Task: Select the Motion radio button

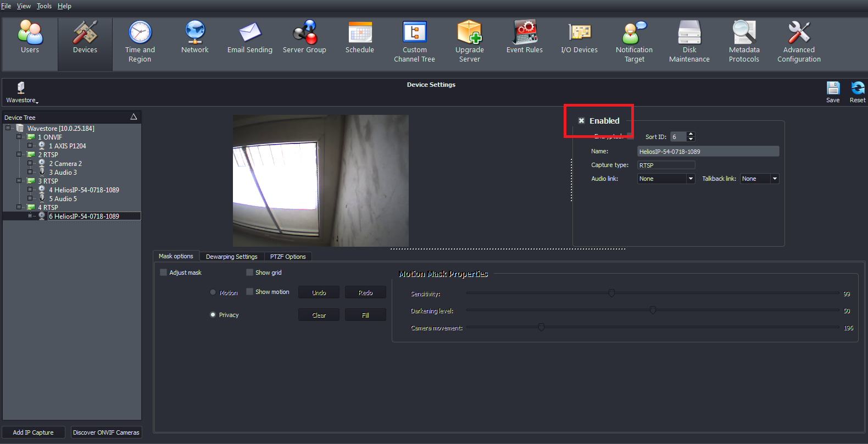Action: (x=213, y=292)
